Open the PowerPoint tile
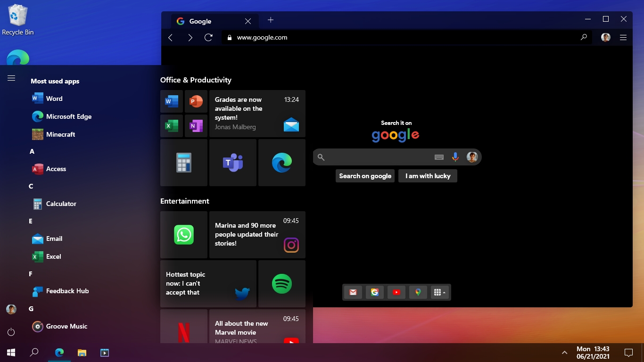This screenshot has height=362, width=644. coord(196,101)
